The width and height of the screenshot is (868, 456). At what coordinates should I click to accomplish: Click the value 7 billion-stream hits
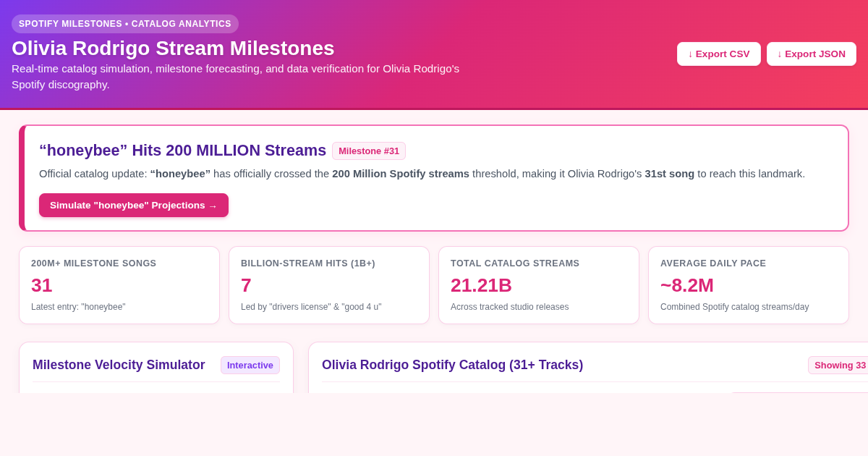246,285
